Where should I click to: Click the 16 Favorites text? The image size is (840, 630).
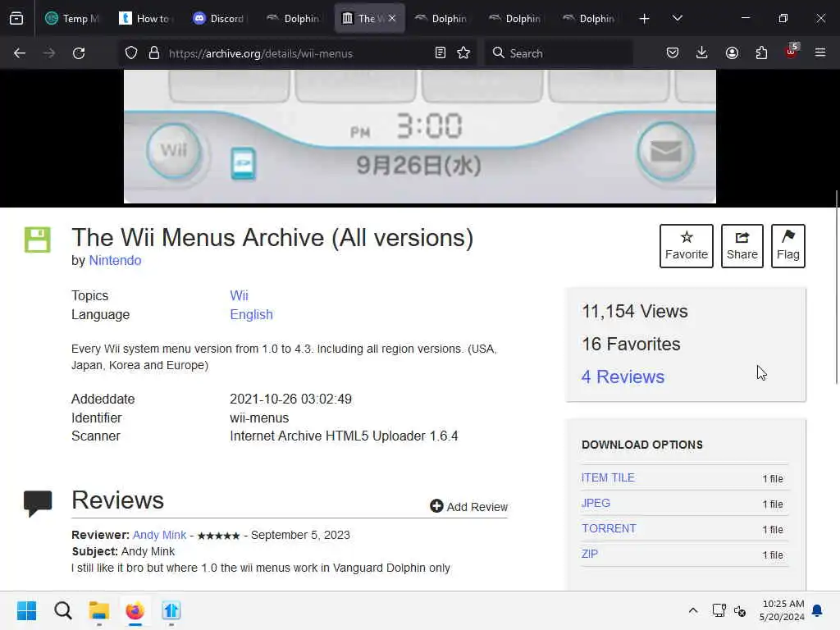631,344
